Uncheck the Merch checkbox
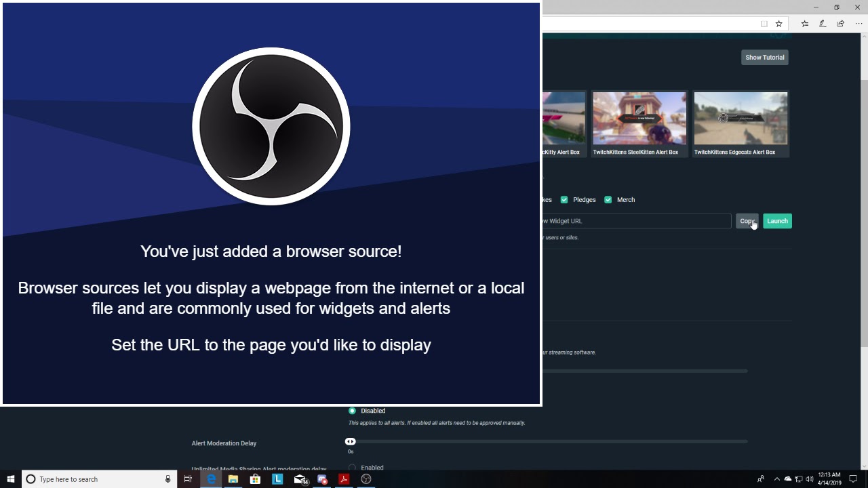The image size is (868, 488). pos(608,200)
